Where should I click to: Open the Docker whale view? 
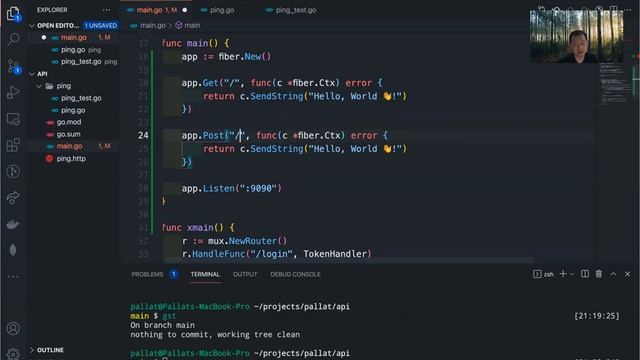[x=13, y=224]
